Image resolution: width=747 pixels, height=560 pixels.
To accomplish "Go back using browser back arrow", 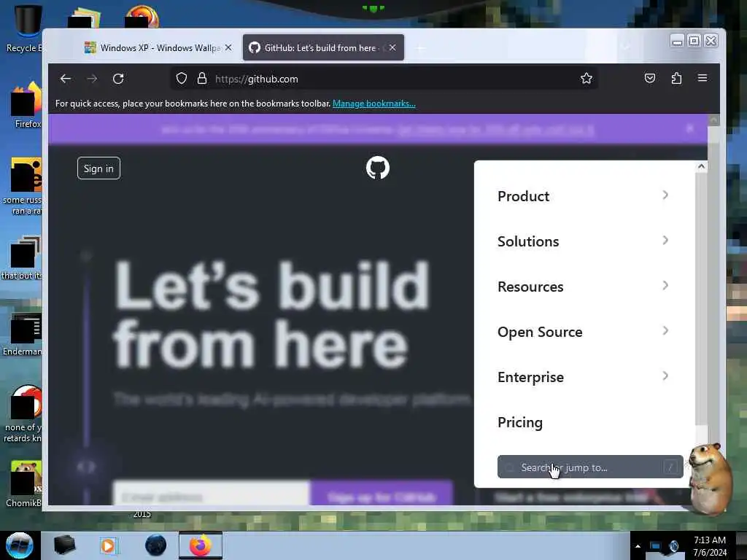I will (65, 79).
